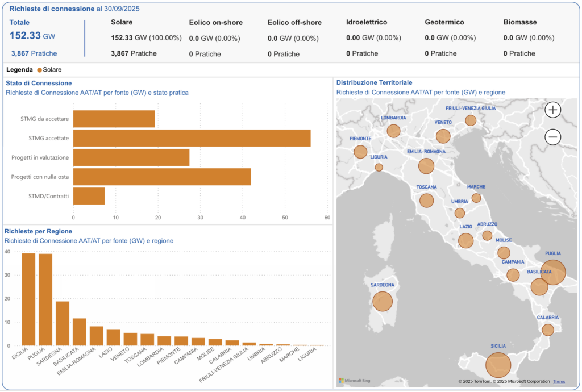Click the Biomasse source header
This screenshot has width=582, height=392.
(520, 23)
